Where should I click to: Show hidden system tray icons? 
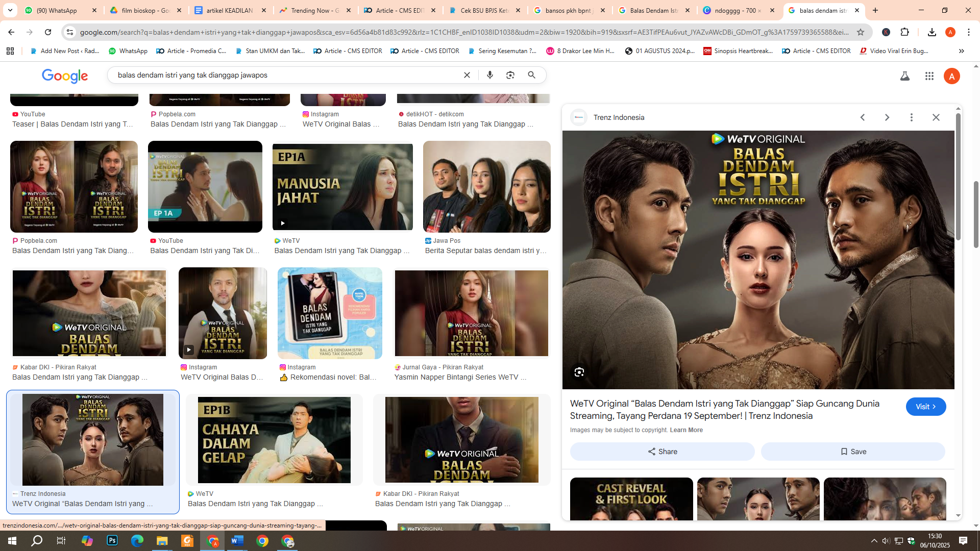pyautogui.click(x=874, y=541)
